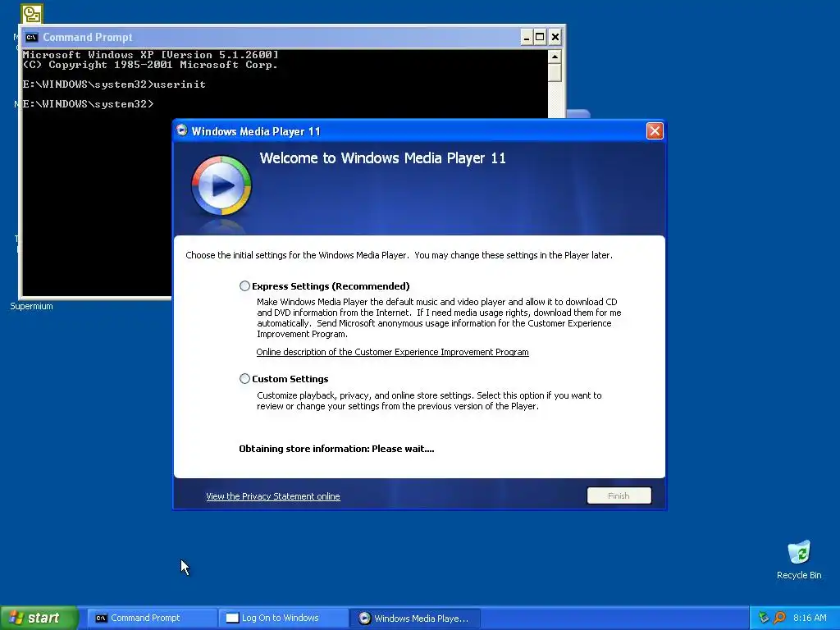Switch to Command Prompt taskbar button
This screenshot has width=840, height=630.
point(152,618)
